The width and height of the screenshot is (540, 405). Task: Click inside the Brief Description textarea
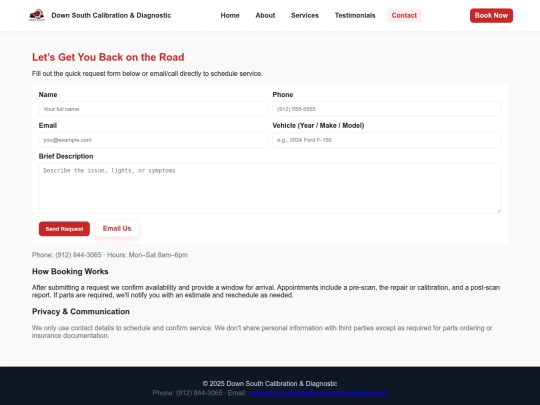tap(270, 188)
